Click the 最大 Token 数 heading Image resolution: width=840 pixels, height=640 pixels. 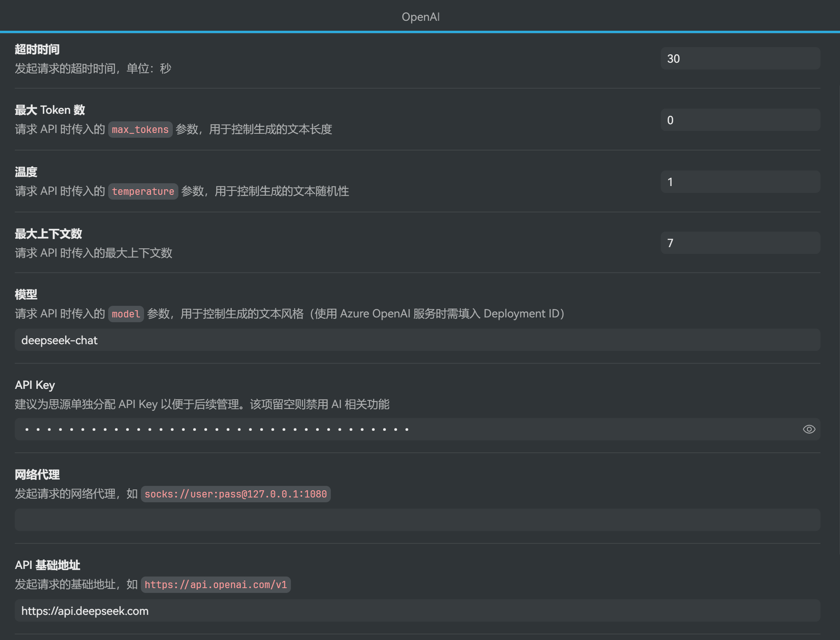(x=50, y=110)
